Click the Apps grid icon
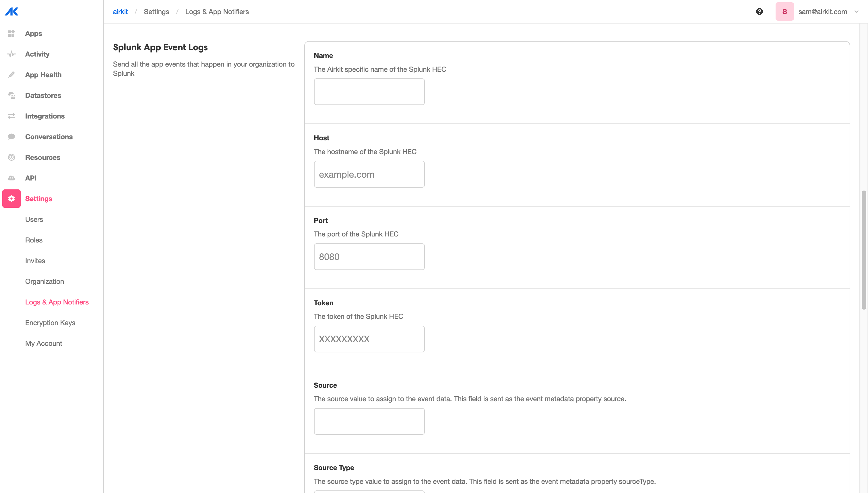 point(11,33)
